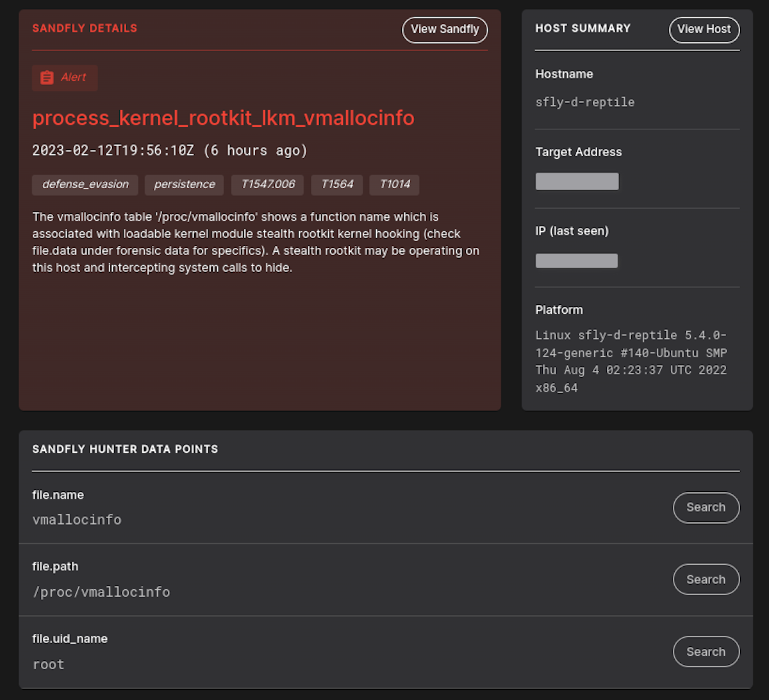Click the T1014 MITRE technique tag

pyautogui.click(x=394, y=184)
